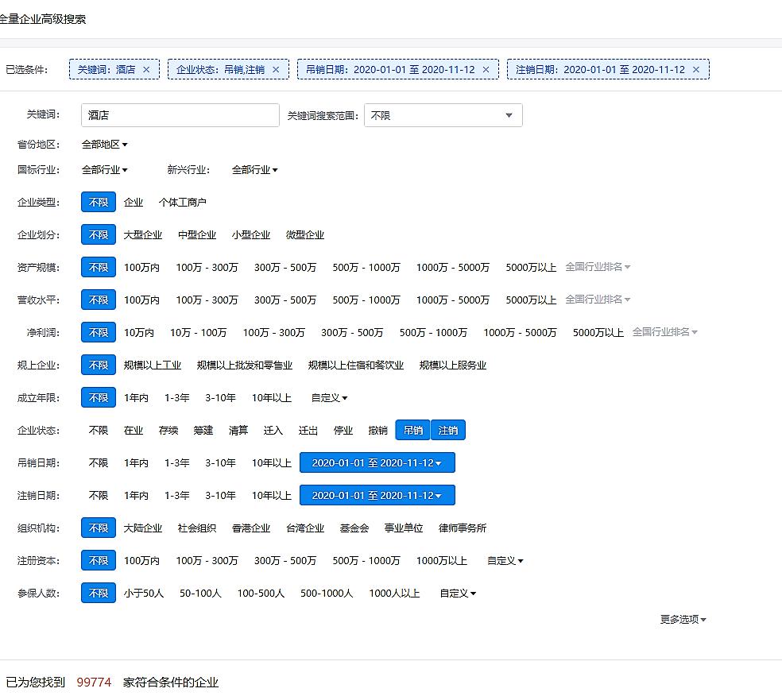Remove the 企业状态：吊销,注销 filter tag

tap(276, 70)
